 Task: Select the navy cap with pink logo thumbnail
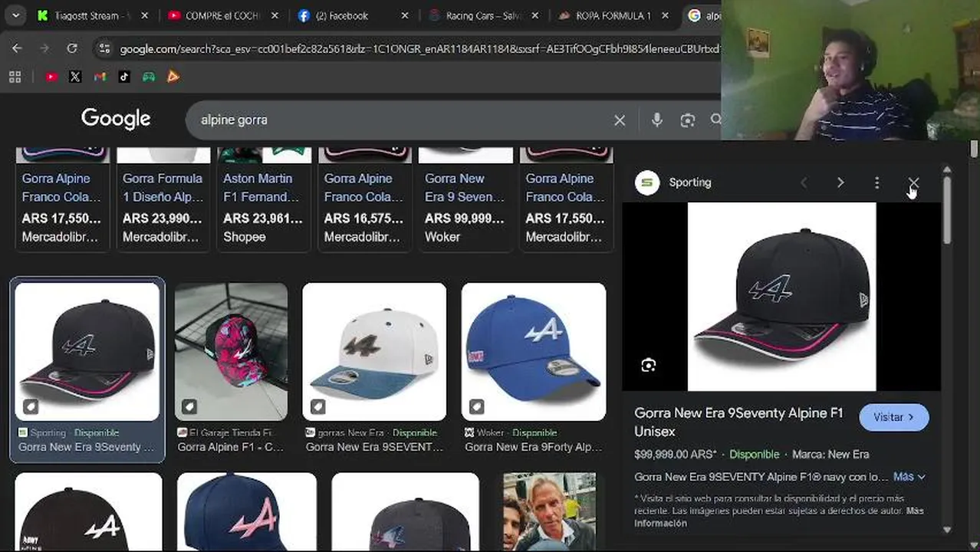246,511
